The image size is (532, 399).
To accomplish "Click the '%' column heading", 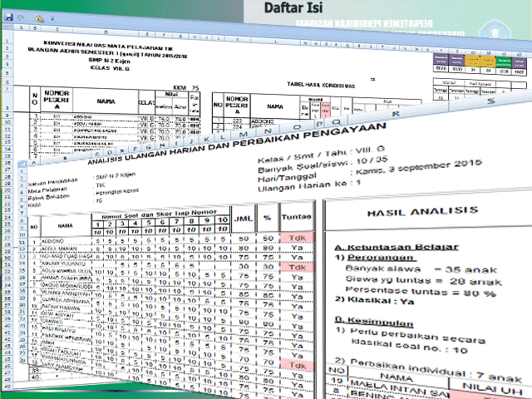I will 268,218.
